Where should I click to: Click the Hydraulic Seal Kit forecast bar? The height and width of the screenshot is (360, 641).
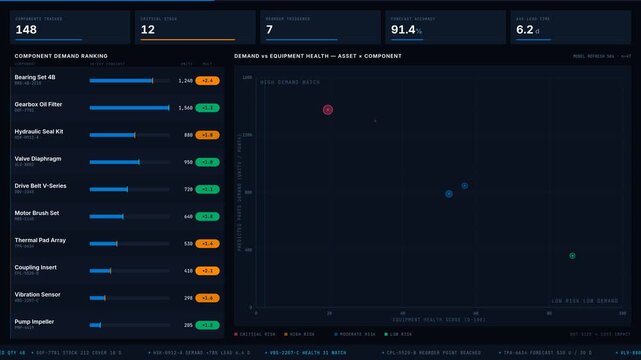[129, 135]
